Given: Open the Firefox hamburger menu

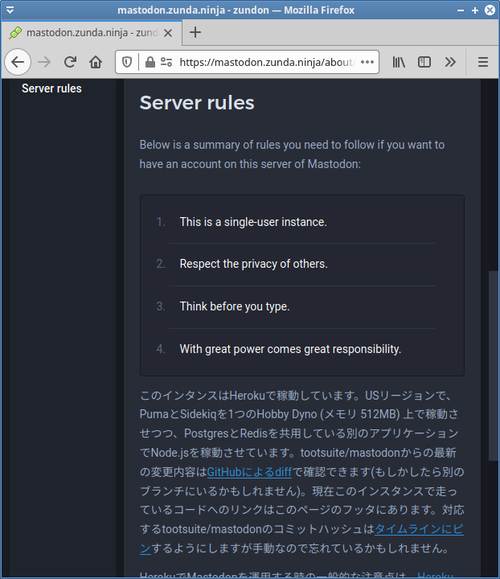Looking at the screenshot, I should pyautogui.click(x=483, y=62).
